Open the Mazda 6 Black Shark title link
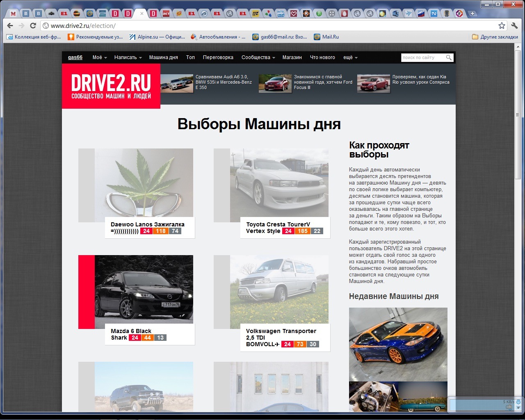The width and height of the screenshot is (525, 420). pyautogui.click(x=131, y=334)
